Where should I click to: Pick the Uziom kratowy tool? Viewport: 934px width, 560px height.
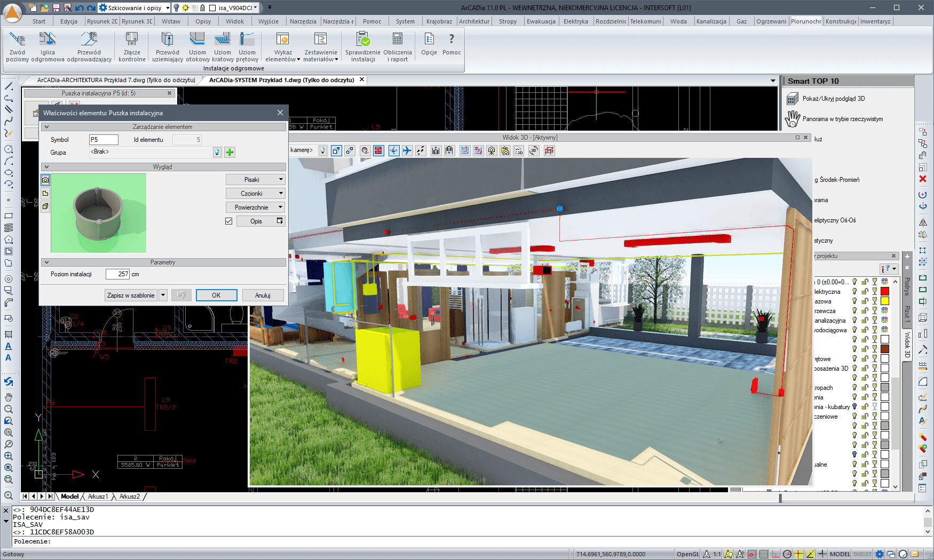(x=223, y=47)
